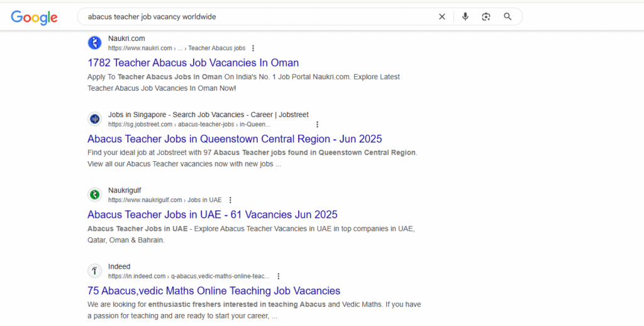Click into the search query input field
Screen dimensions: 644x326
(258, 17)
